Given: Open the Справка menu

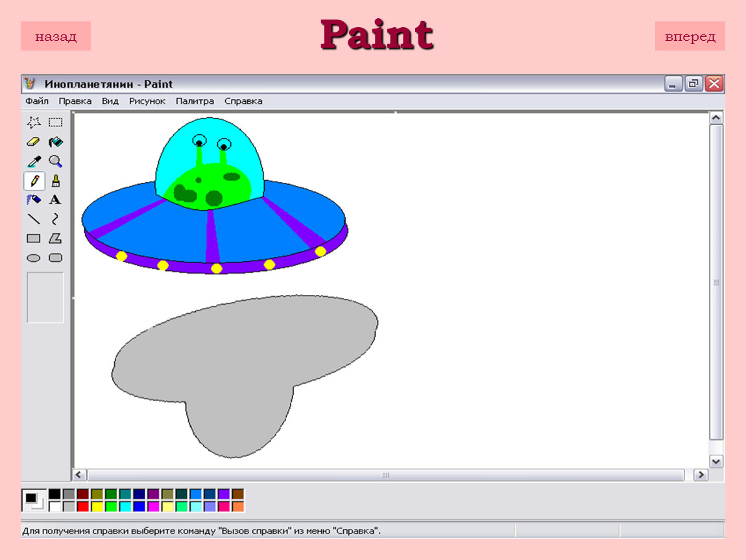Looking at the screenshot, I should [243, 100].
